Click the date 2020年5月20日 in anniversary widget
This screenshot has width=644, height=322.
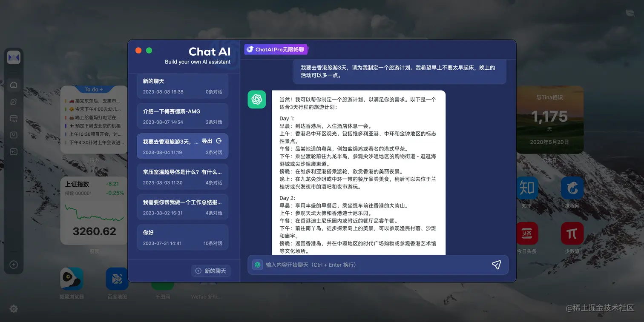(x=549, y=142)
